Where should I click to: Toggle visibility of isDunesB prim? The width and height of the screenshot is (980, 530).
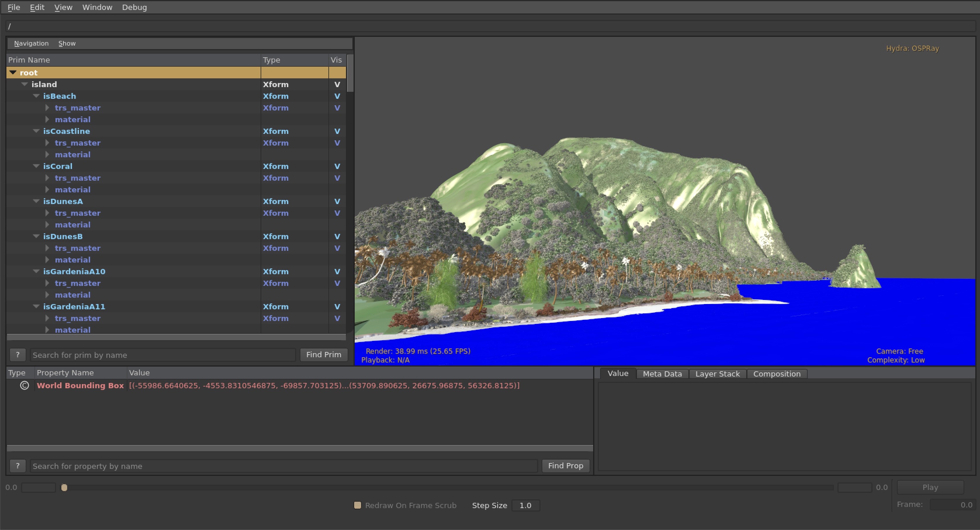coord(337,236)
